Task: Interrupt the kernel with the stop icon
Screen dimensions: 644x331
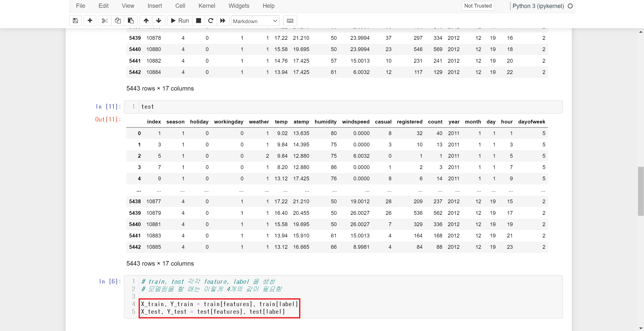Action: pyautogui.click(x=198, y=21)
